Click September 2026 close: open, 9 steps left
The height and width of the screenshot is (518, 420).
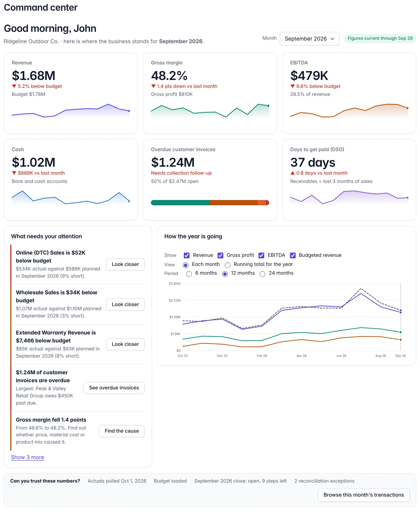240,481
